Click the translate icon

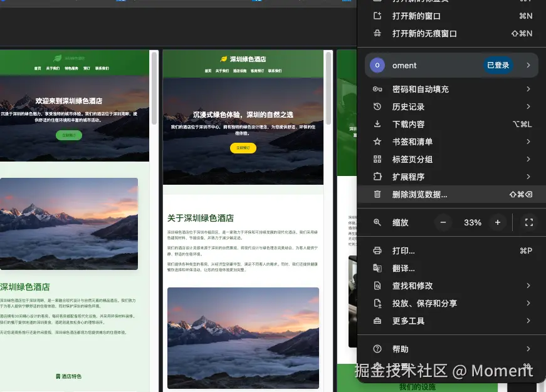click(x=377, y=268)
